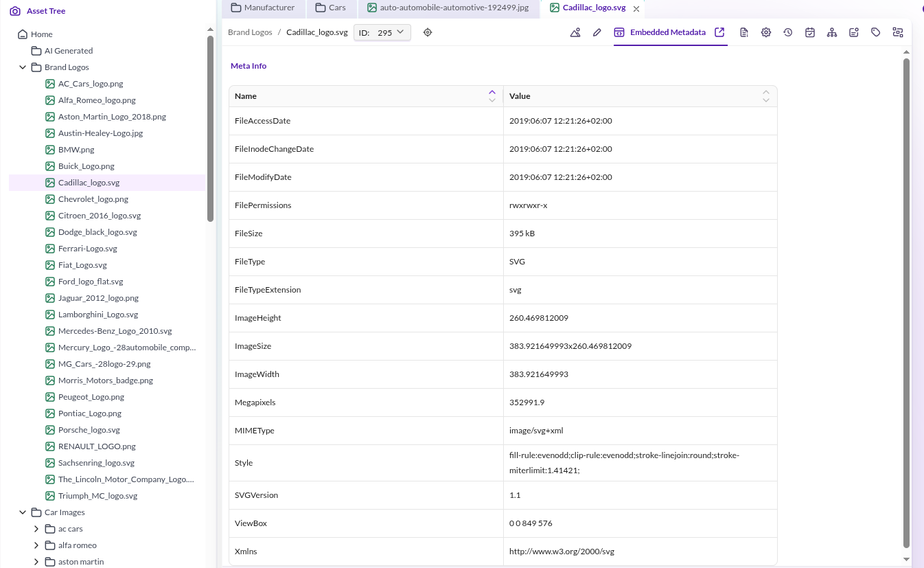The height and width of the screenshot is (568, 924).
Task: Close the Cadillac_logo.svg tab
Action: (x=636, y=9)
